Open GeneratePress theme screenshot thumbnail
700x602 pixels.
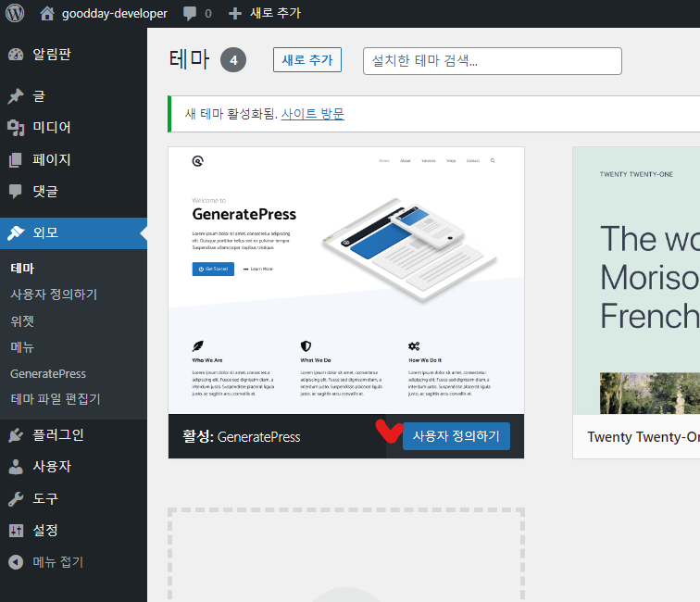tap(346, 280)
